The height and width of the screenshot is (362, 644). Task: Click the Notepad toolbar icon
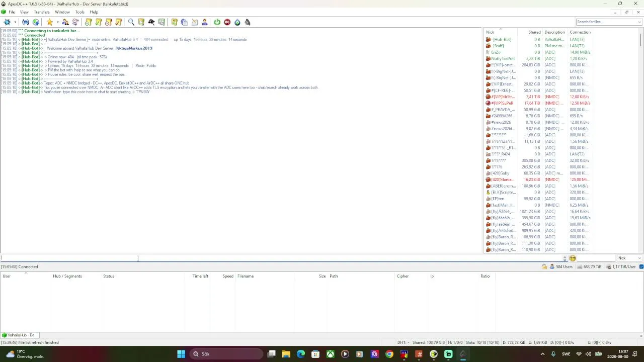(195, 22)
